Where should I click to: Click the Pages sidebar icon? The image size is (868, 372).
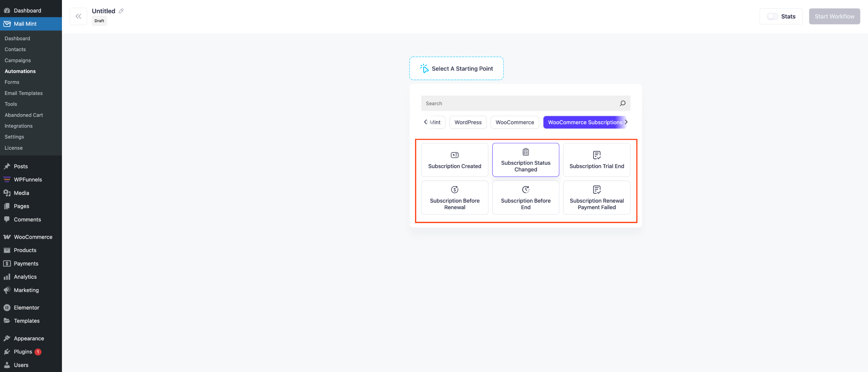pyautogui.click(x=7, y=206)
